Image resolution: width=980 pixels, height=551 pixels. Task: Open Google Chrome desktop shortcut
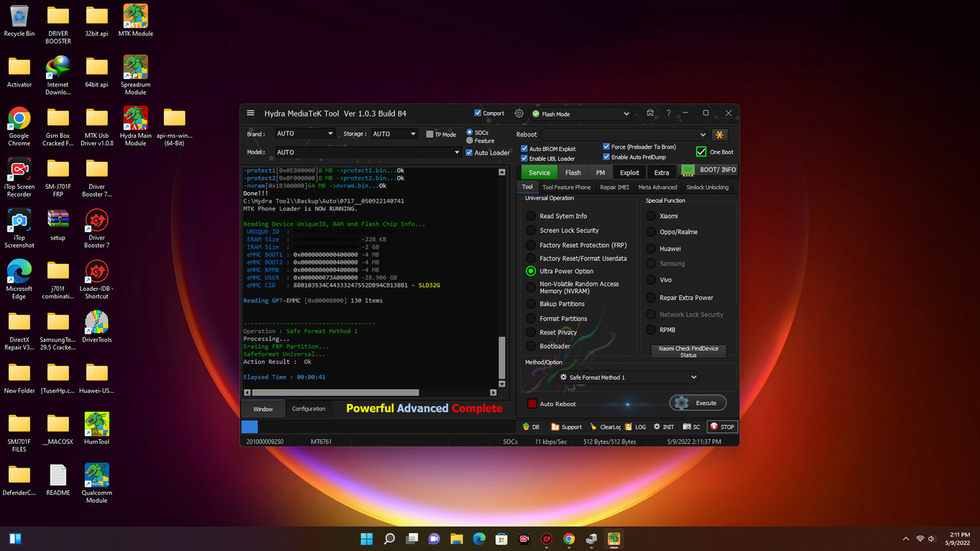pos(19,126)
